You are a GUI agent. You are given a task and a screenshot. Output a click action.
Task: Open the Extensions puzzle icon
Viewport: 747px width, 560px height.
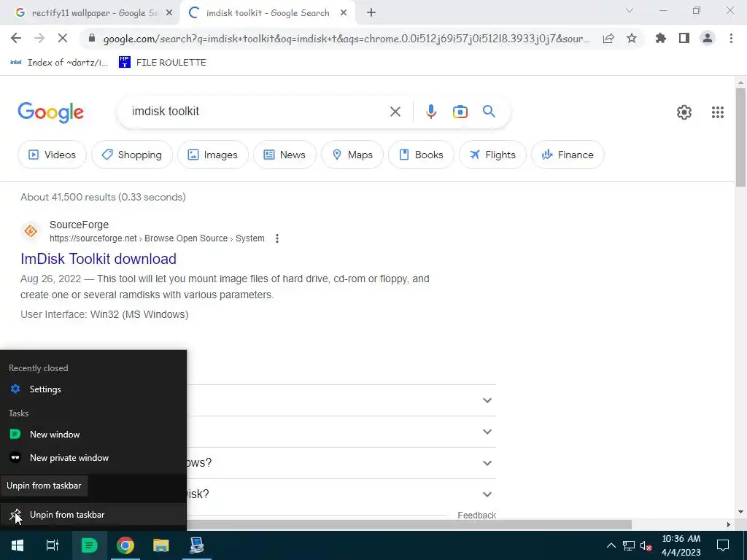[x=660, y=39]
